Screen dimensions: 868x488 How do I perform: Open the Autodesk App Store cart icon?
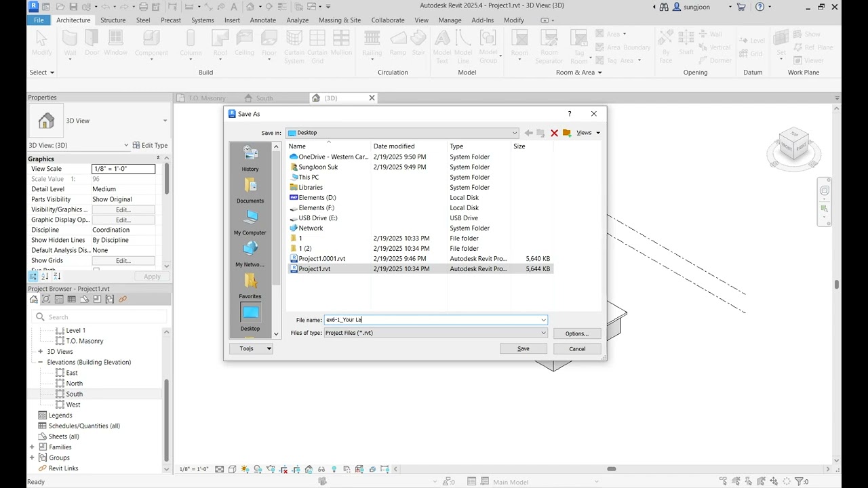tap(741, 7)
